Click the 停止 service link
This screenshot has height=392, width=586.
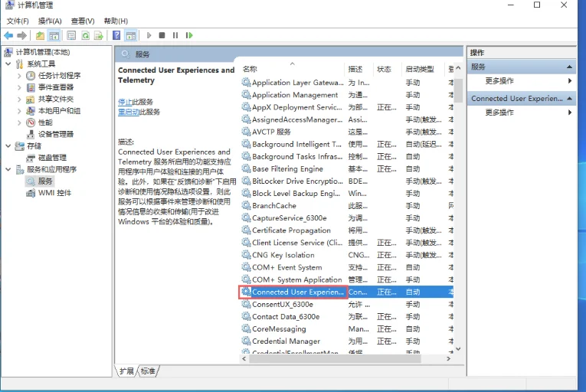[x=125, y=102]
